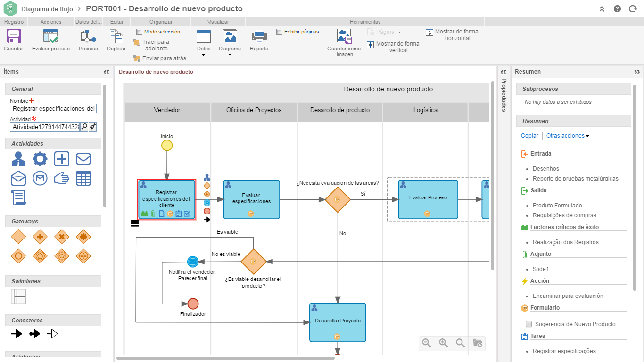The image size is (644, 362).
Task: Click the Reporte printer icon
Action: tap(259, 37)
